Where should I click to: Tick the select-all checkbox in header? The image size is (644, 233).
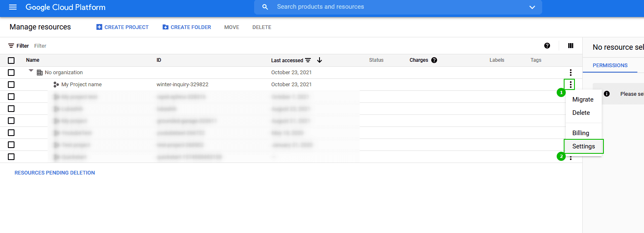coord(11,61)
